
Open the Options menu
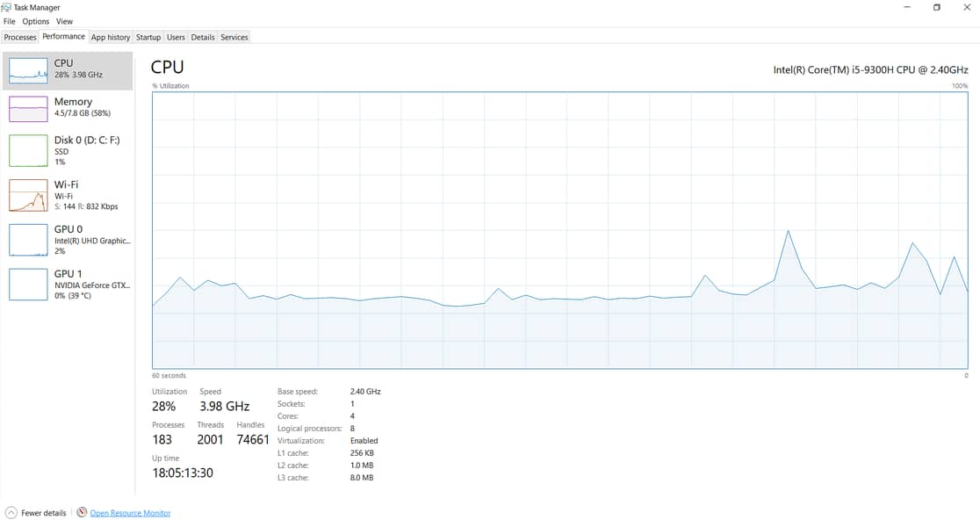(x=36, y=21)
